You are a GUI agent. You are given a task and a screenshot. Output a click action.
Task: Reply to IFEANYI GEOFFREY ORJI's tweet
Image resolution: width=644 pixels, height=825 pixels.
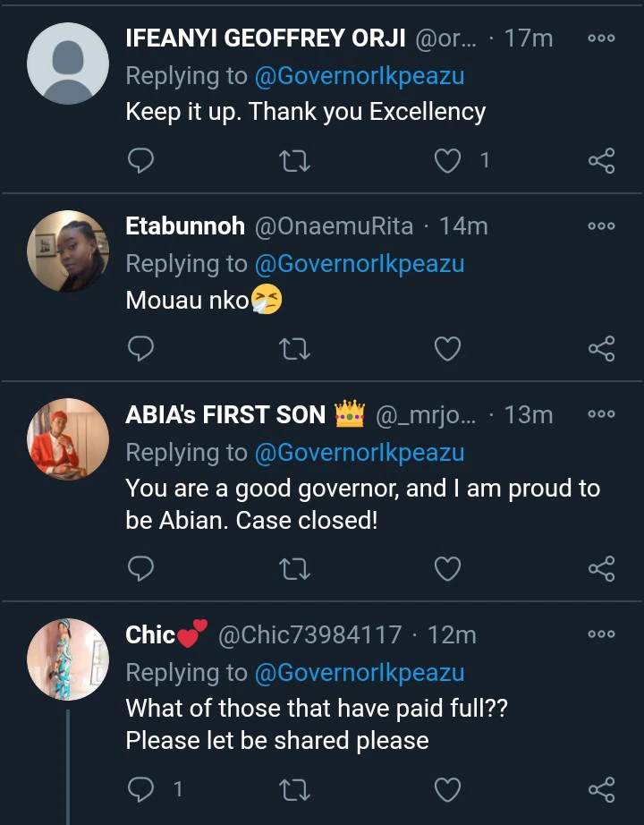point(140,160)
